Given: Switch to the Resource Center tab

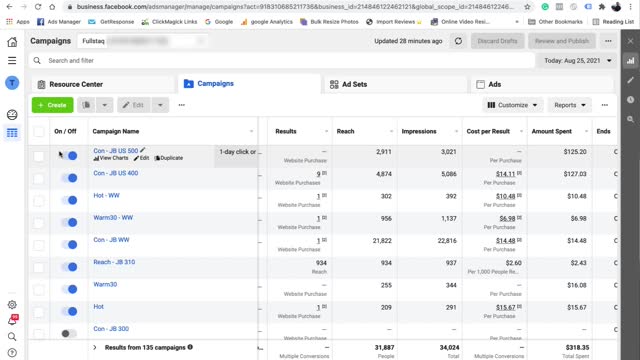Looking at the screenshot, I should [102, 84].
